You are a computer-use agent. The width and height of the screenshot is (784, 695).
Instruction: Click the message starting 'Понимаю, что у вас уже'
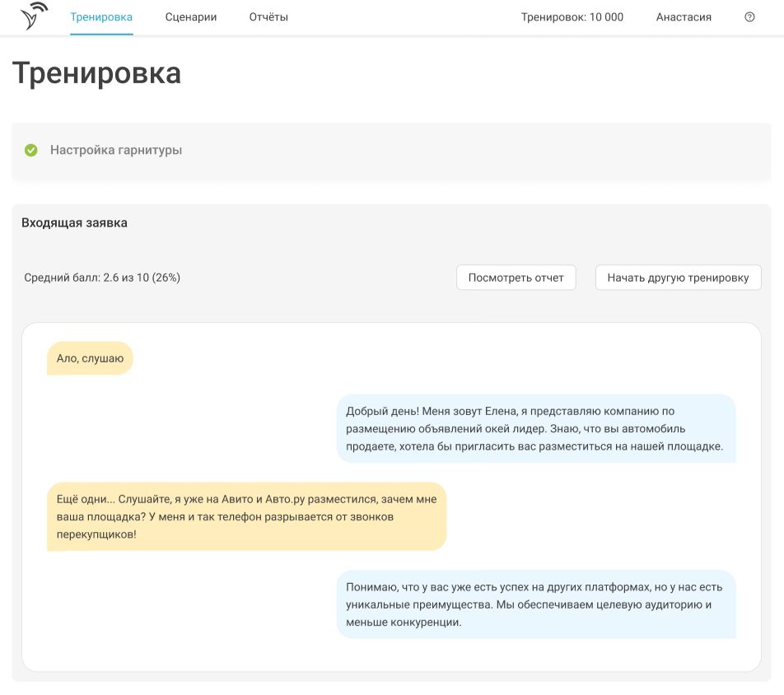tap(536, 604)
